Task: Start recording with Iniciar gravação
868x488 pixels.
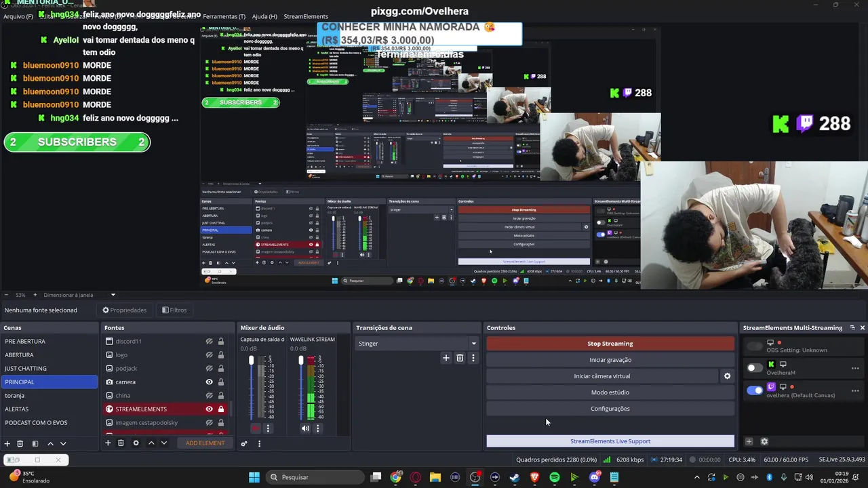Action: (610, 360)
